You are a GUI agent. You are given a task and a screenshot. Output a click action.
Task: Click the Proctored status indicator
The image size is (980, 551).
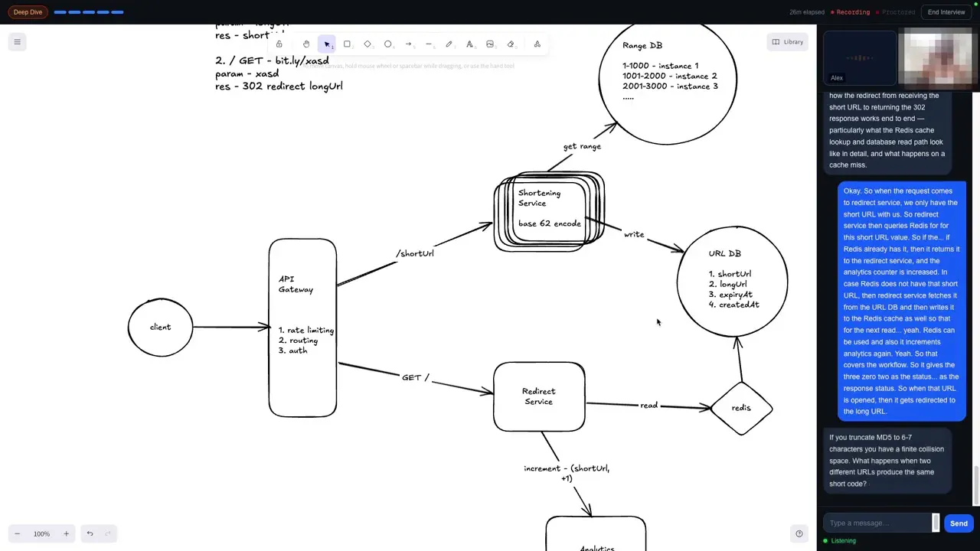(x=896, y=12)
